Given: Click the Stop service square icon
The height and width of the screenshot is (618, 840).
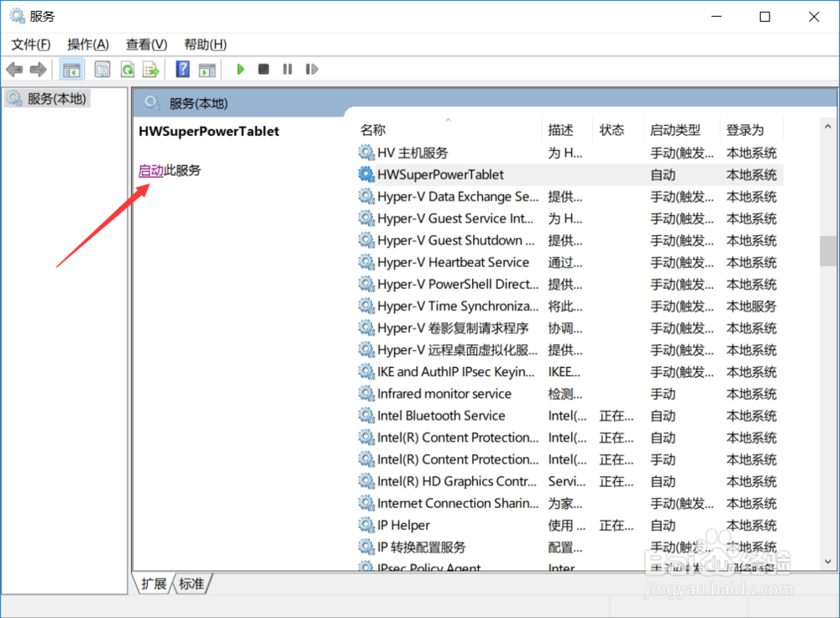Looking at the screenshot, I should point(263,69).
